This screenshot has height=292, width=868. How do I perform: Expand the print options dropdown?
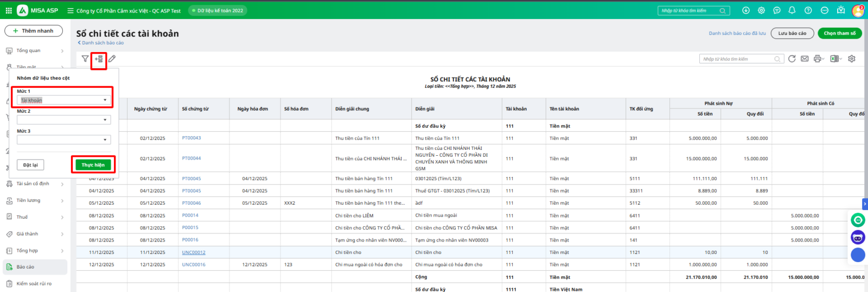(x=823, y=59)
